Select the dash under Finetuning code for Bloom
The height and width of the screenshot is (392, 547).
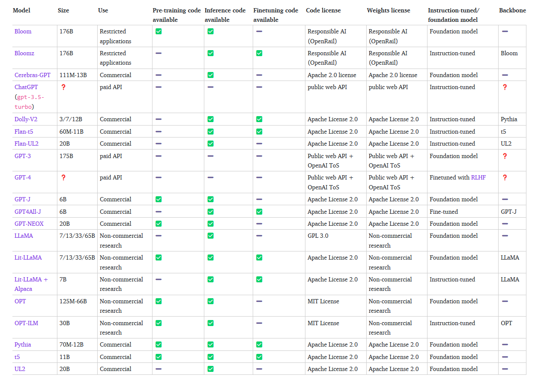click(x=259, y=31)
